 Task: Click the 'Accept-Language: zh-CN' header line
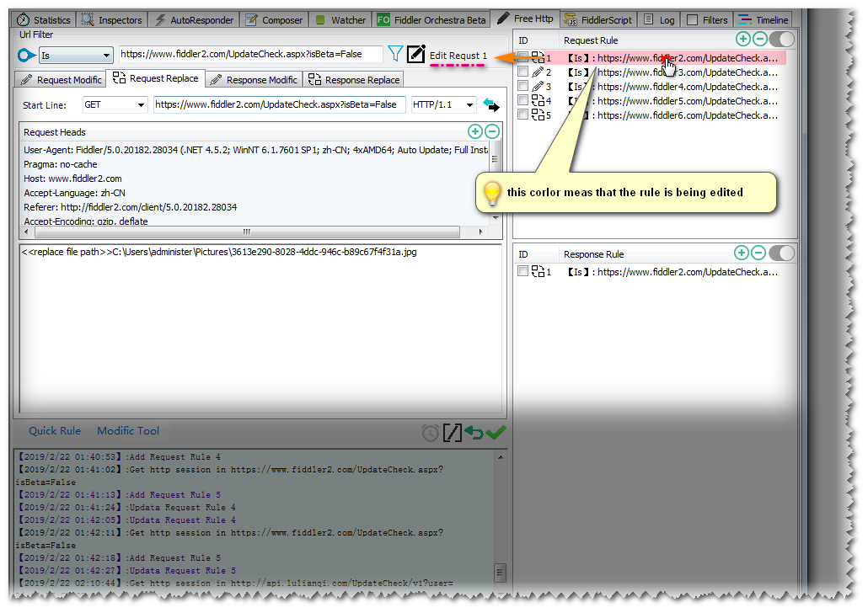click(x=74, y=193)
